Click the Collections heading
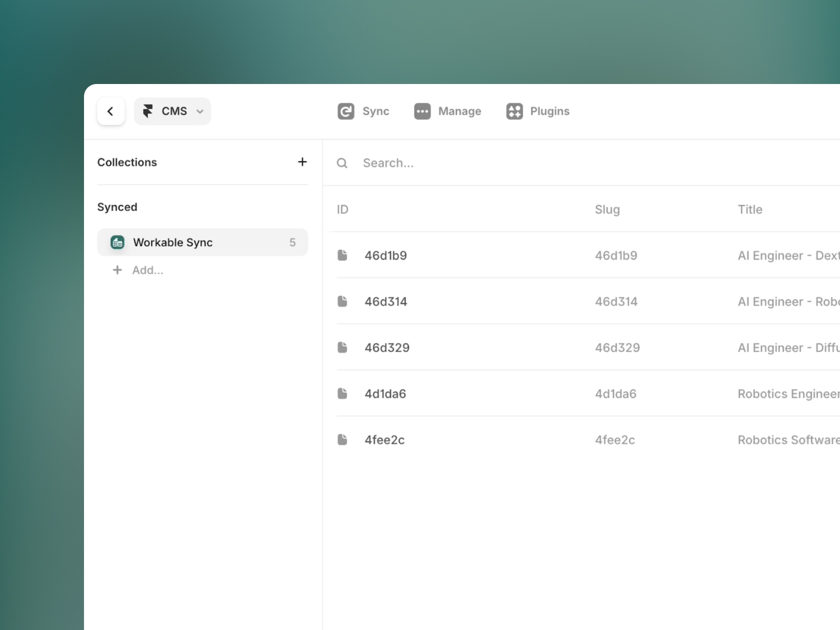The image size is (840, 630). click(127, 162)
